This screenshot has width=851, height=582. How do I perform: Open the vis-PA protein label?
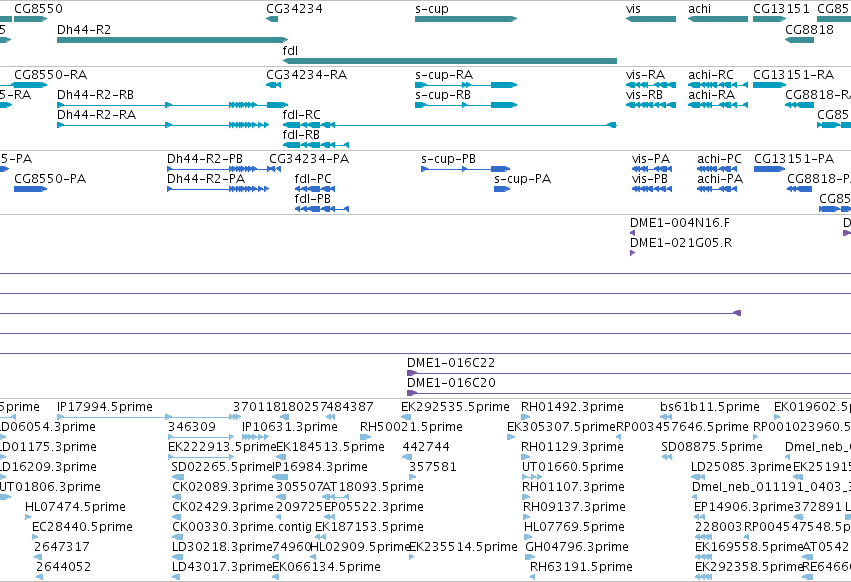pos(651,159)
